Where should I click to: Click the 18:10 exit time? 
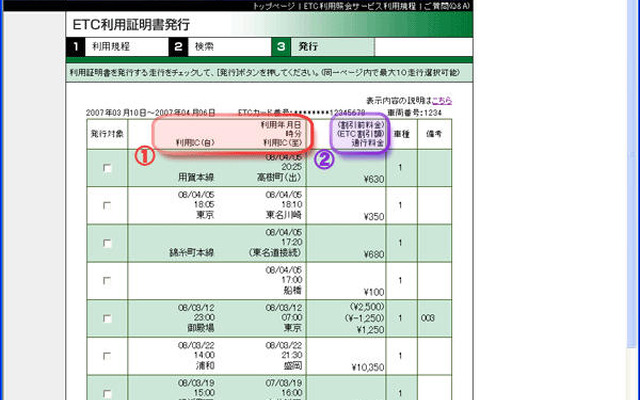coord(292,204)
